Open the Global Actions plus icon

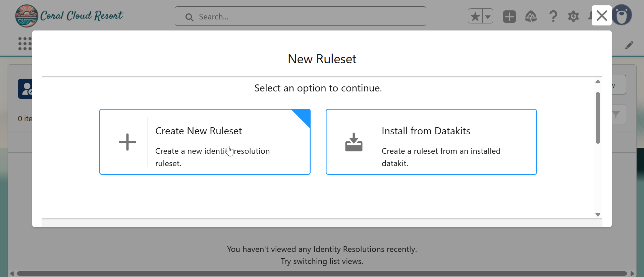tap(509, 16)
